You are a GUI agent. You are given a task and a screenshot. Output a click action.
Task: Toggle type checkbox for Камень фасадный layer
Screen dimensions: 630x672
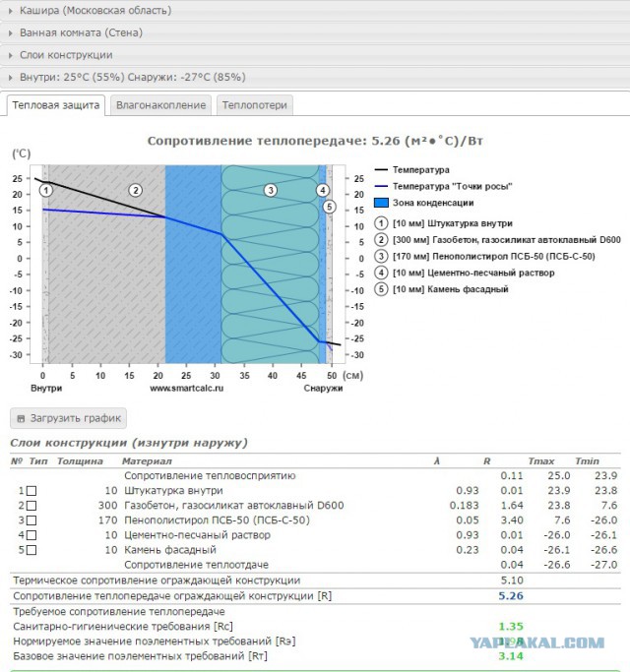point(31,550)
